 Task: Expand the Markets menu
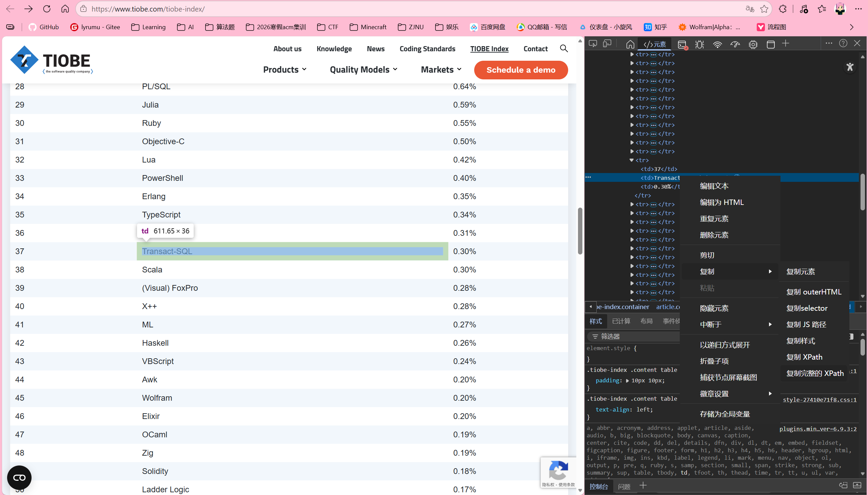tap(441, 69)
